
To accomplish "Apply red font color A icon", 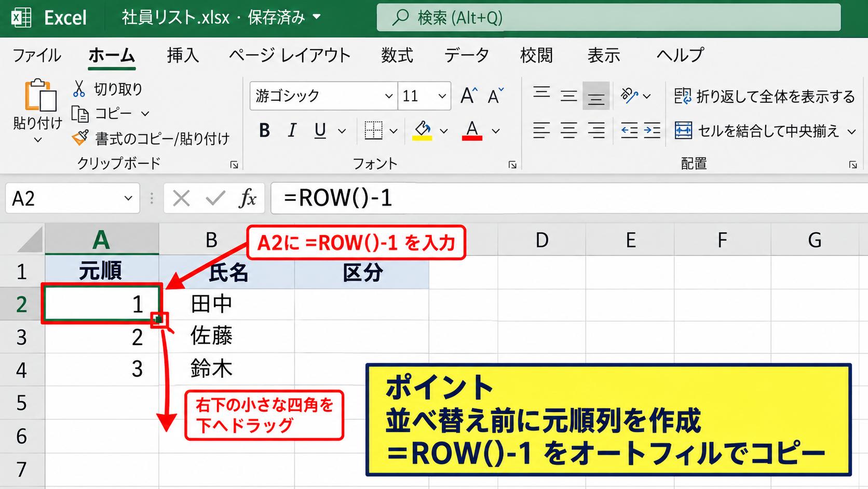I will 472,130.
